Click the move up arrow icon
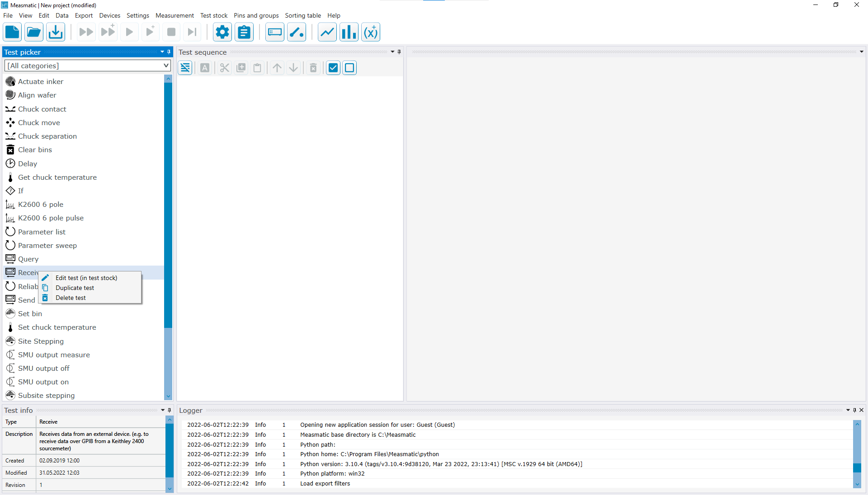This screenshot has width=868, height=495. coord(277,68)
